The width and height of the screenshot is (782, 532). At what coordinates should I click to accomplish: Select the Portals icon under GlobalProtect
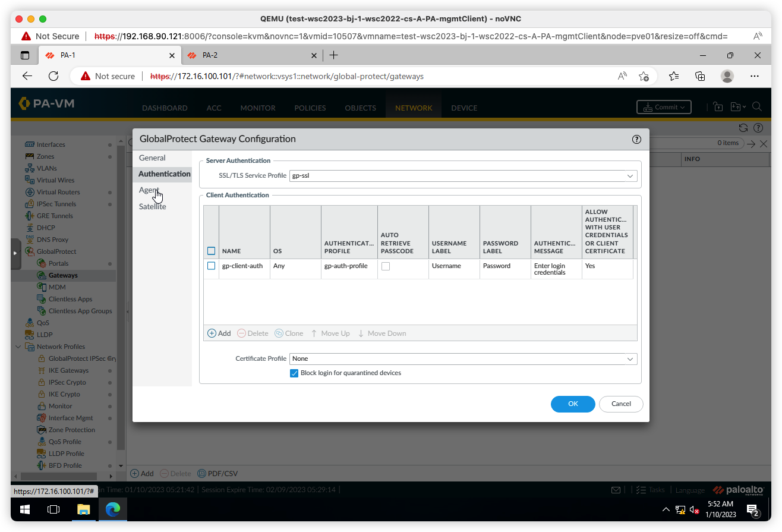[x=42, y=263]
